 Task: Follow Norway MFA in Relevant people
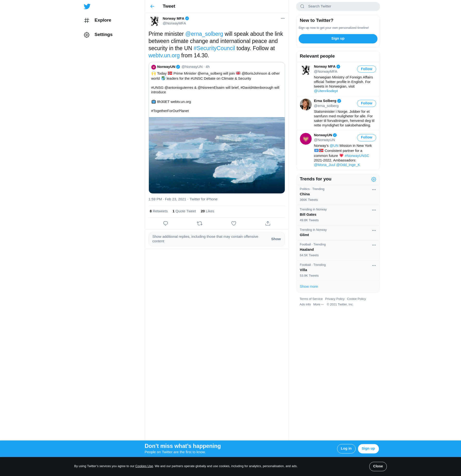coord(366,69)
